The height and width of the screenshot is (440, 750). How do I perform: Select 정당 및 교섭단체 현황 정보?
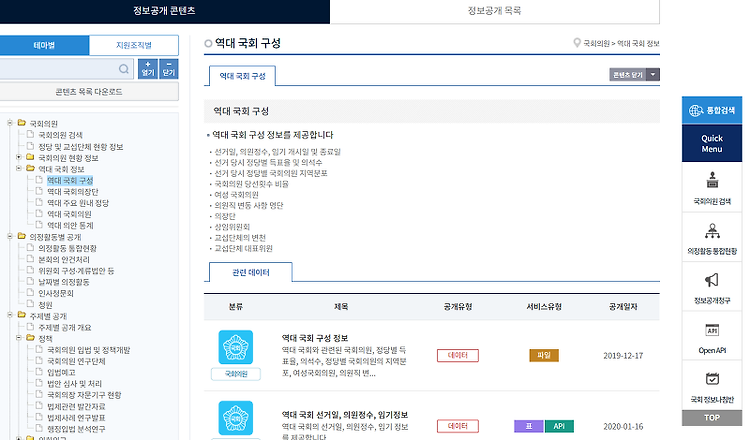point(81,146)
